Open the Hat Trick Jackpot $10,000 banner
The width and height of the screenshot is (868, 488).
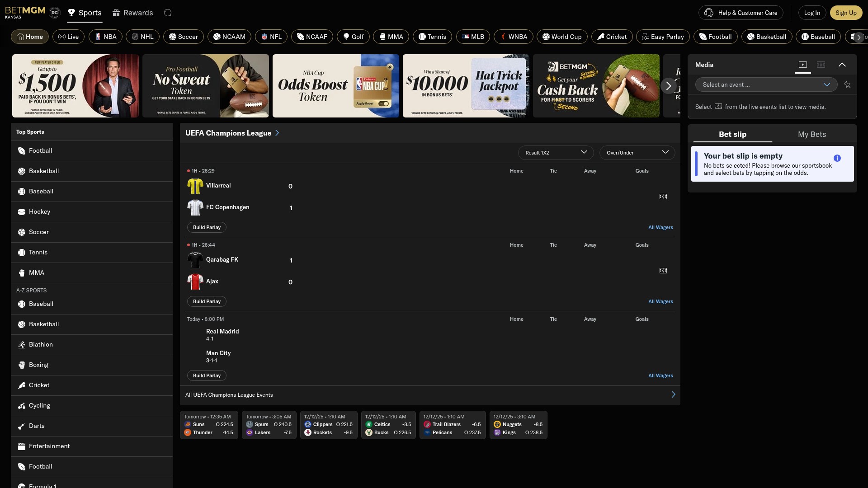click(x=466, y=86)
